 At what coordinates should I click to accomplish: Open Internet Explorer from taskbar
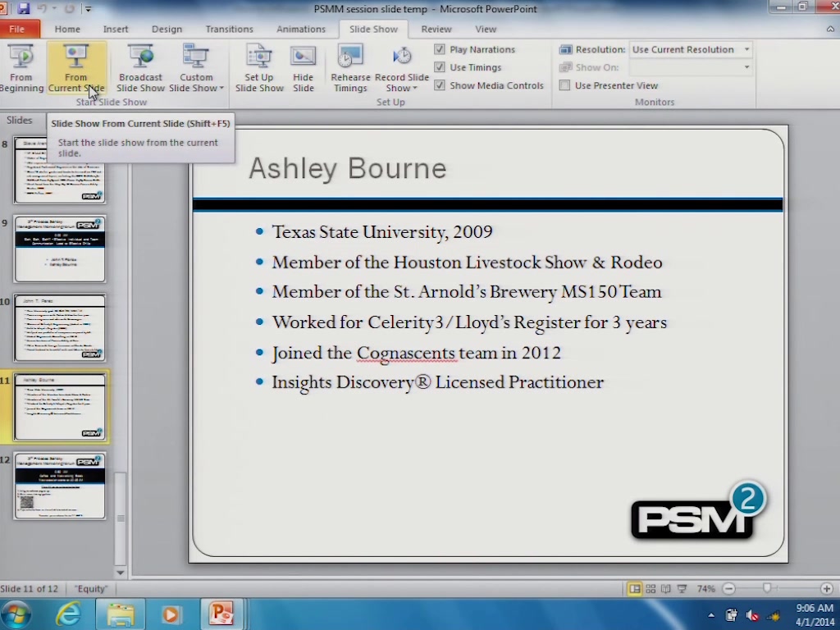coord(69,614)
